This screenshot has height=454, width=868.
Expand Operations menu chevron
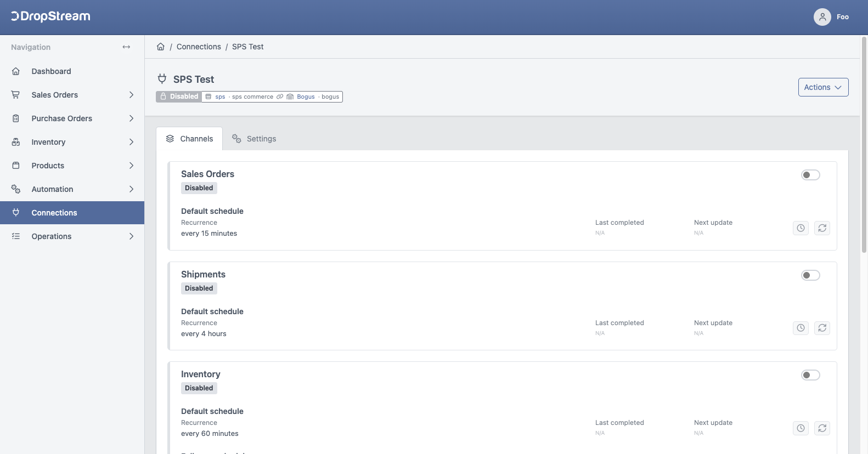pyautogui.click(x=131, y=236)
